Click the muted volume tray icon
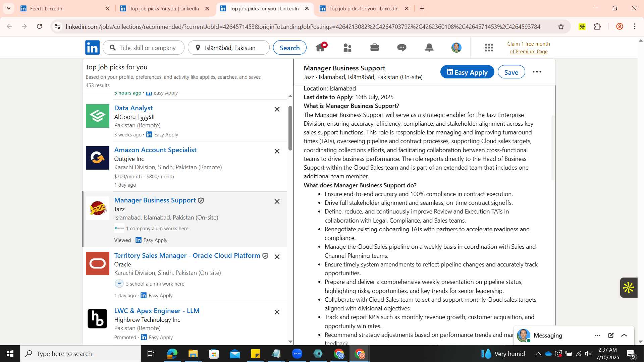This screenshot has width=644, height=362. click(x=588, y=354)
